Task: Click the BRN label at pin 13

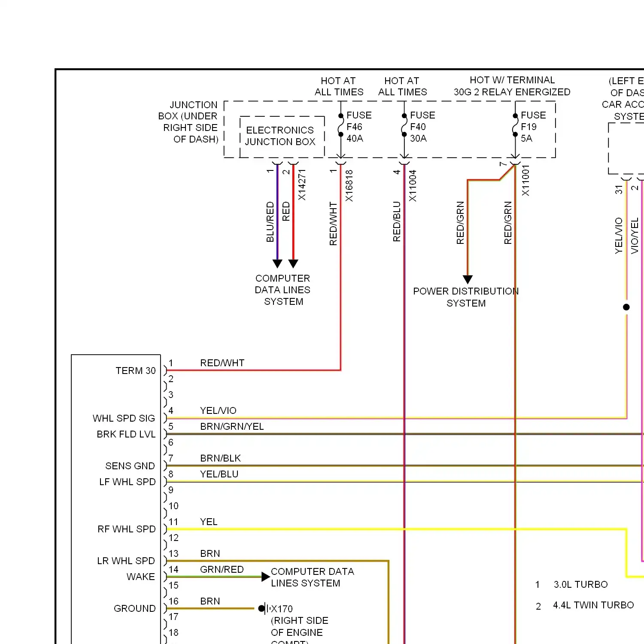Action: click(210, 553)
